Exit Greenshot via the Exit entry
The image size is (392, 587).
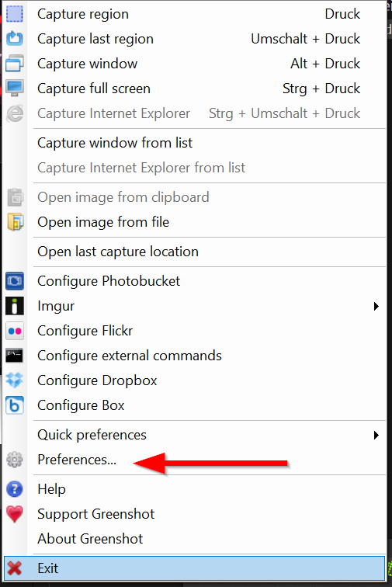pos(194,568)
